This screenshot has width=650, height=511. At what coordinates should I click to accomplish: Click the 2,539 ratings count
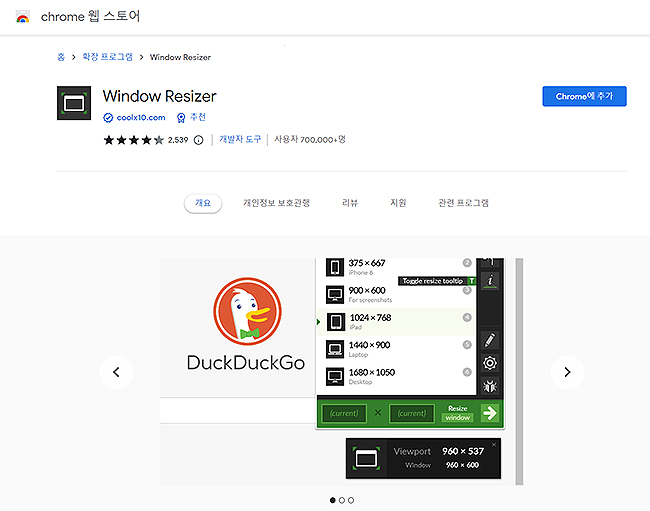pyautogui.click(x=178, y=140)
